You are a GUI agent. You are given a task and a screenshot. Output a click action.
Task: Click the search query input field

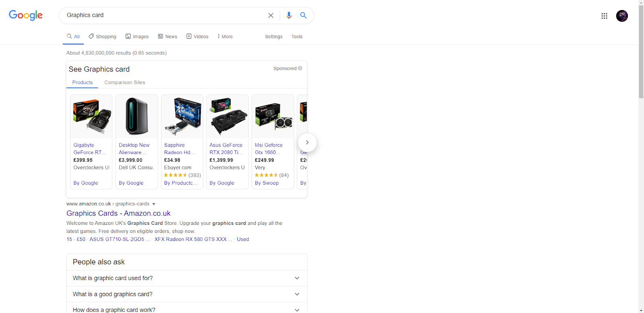tap(163, 15)
